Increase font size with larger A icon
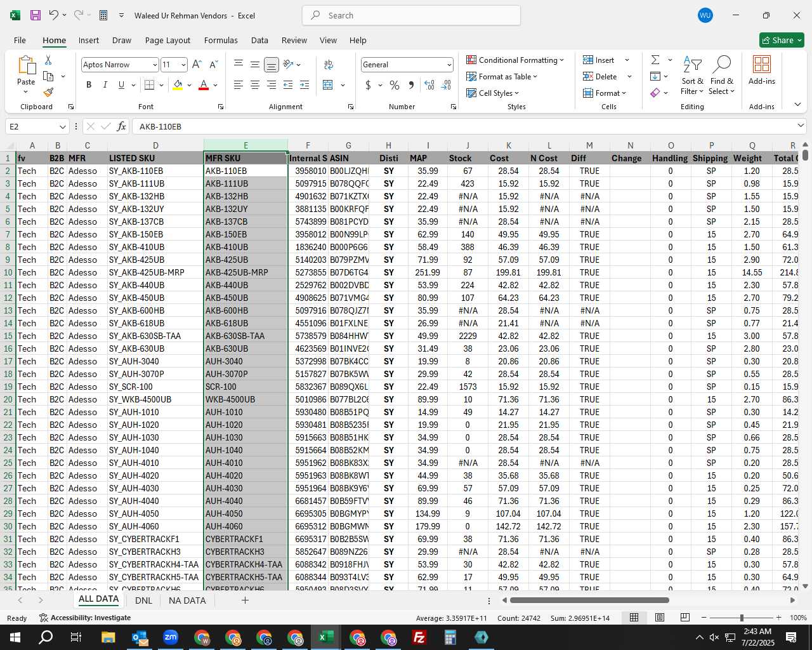The width and height of the screenshot is (812, 650). click(197, 65)
